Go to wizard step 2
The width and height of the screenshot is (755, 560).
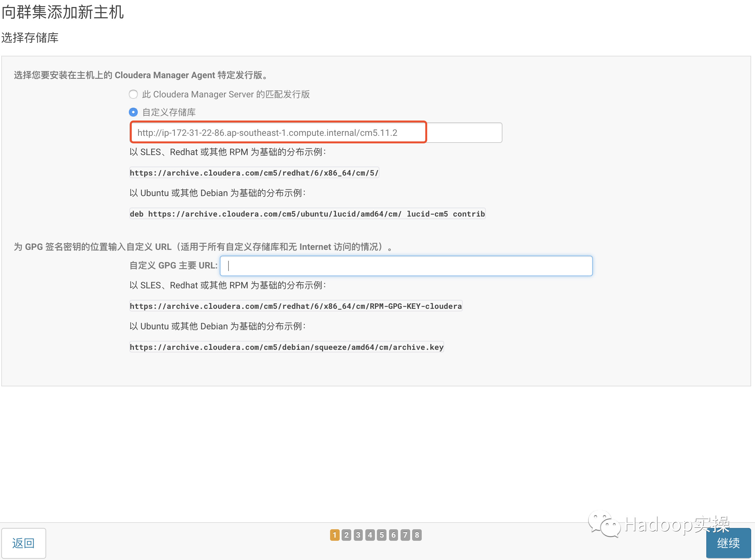click(346, 535)
